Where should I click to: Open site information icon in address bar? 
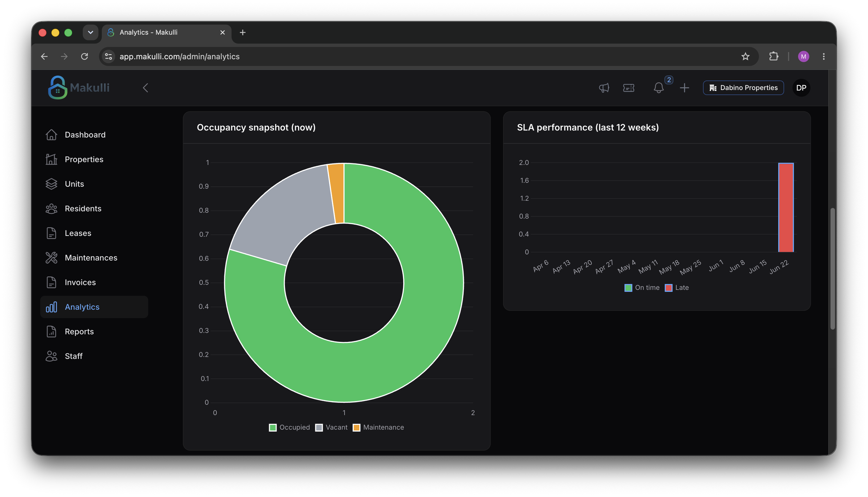tap(108, 56)
